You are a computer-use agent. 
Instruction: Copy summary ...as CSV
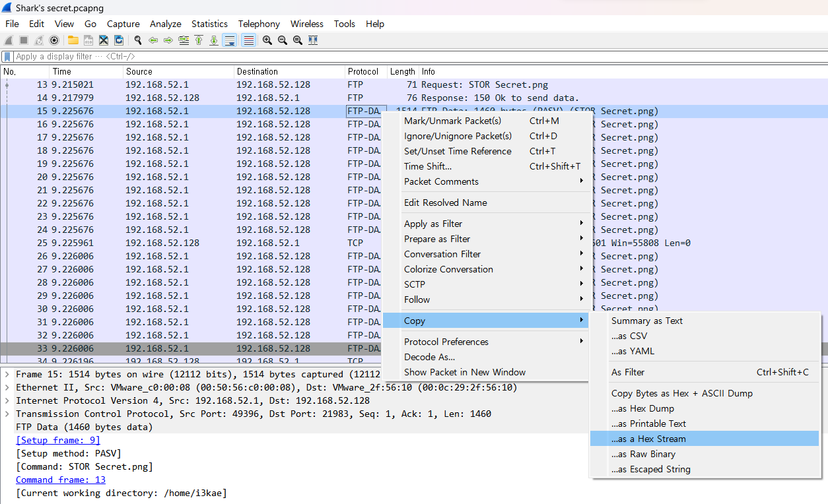pyautogui.click(x=705, y=336)
